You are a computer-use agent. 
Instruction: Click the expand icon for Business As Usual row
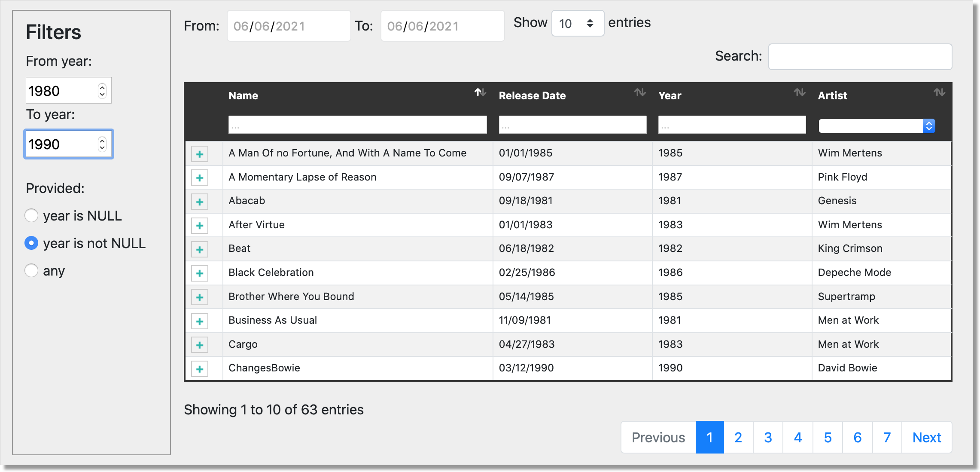[200, 320]
